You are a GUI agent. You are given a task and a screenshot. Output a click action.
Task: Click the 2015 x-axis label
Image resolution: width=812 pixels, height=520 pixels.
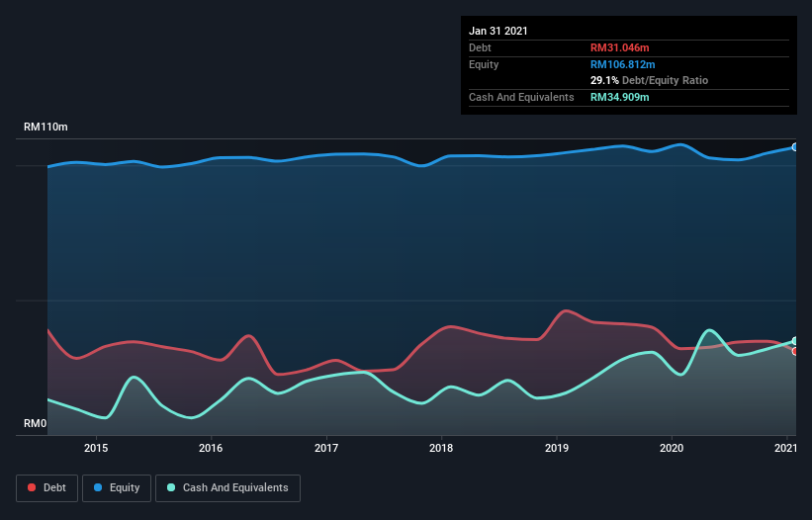(96, 448)
